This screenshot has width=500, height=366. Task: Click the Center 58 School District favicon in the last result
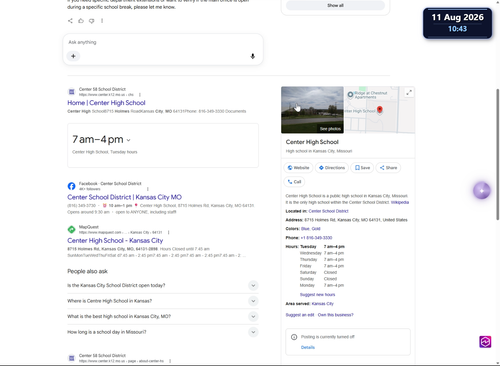coord(71,358)
